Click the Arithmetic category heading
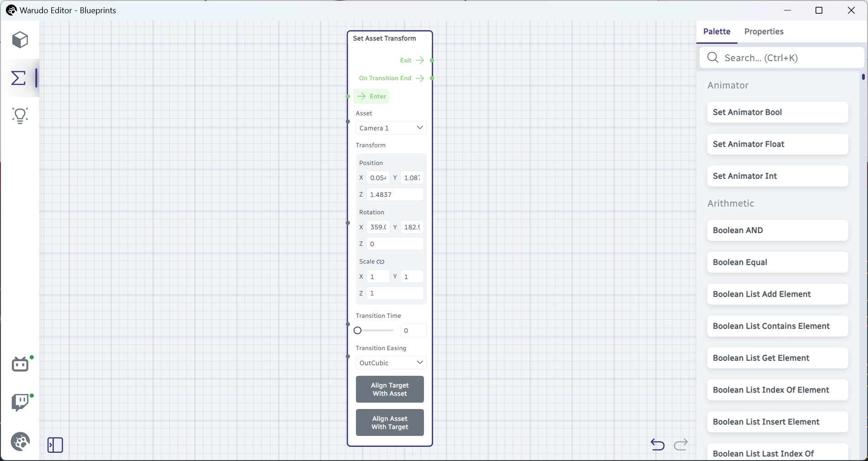 (x=731, y=203)
